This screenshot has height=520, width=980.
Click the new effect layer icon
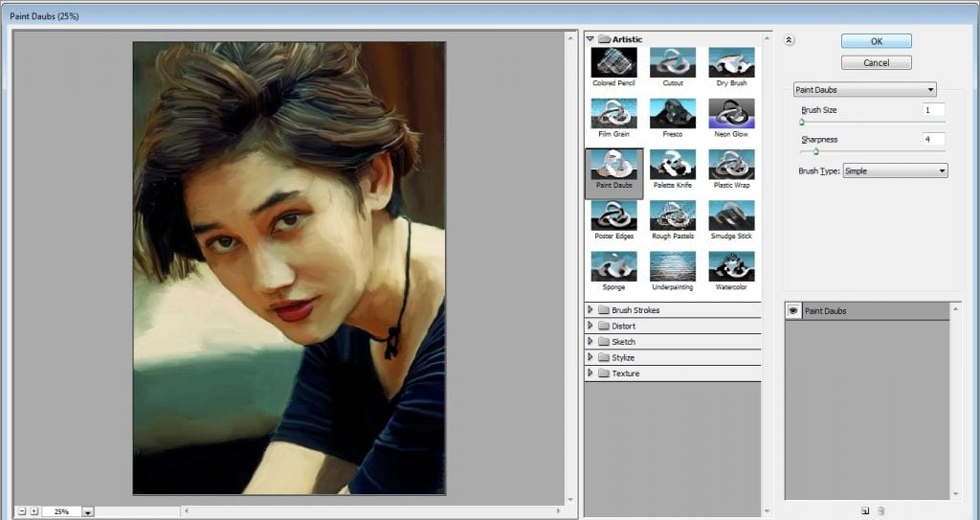point(865,510)
